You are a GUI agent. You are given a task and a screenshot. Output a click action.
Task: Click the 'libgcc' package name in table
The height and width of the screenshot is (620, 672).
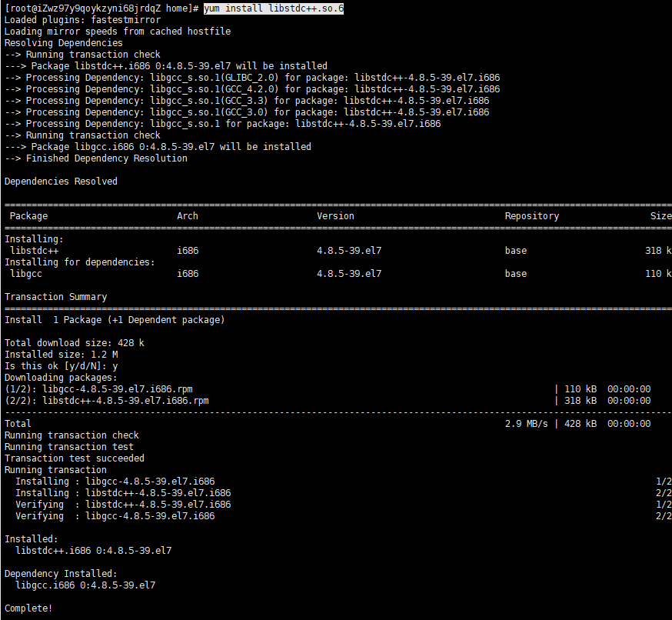click(26, 274)
